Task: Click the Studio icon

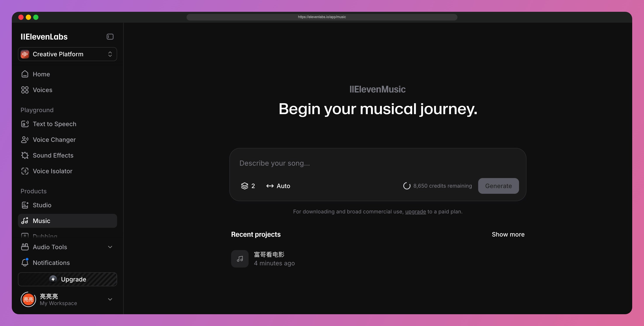Action: click(x=25, y=205)
